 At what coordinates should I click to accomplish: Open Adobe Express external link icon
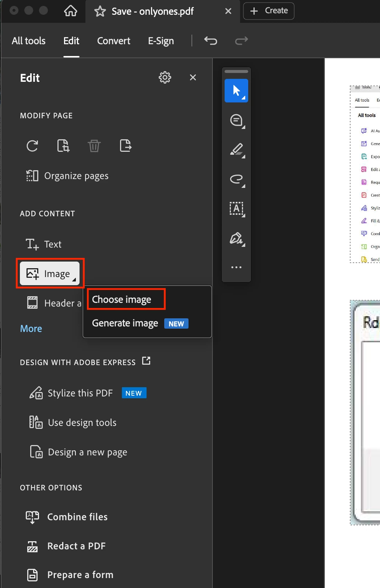(x=146, y=361)
